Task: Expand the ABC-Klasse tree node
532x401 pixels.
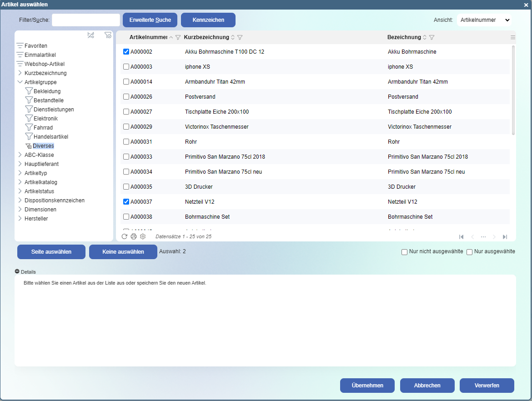Action: tap(20, 155)
